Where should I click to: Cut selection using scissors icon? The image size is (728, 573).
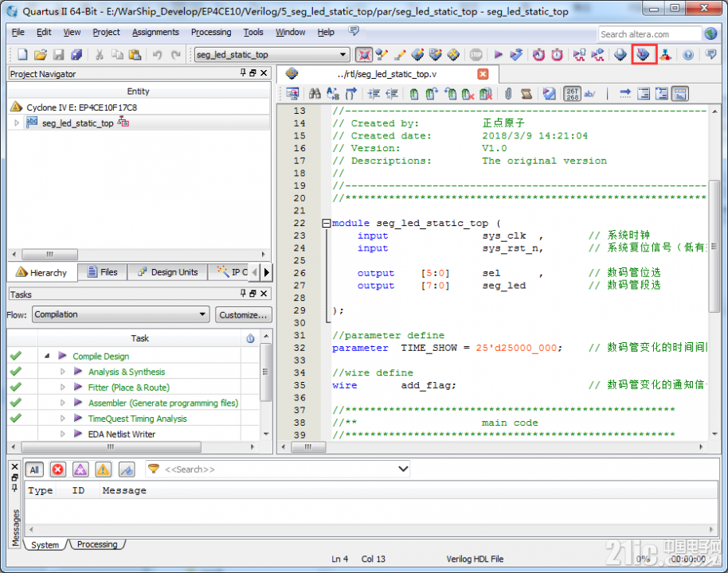click(x=99, y=55)
